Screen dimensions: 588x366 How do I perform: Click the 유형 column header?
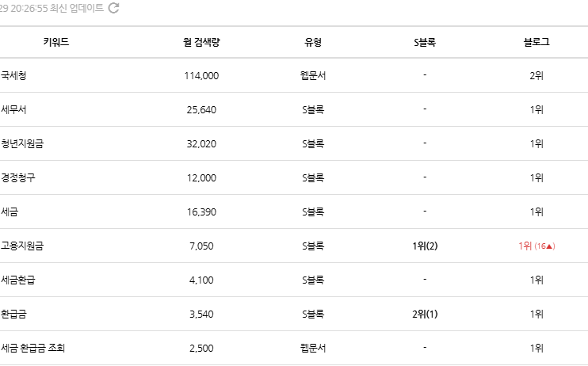[313, 42]
